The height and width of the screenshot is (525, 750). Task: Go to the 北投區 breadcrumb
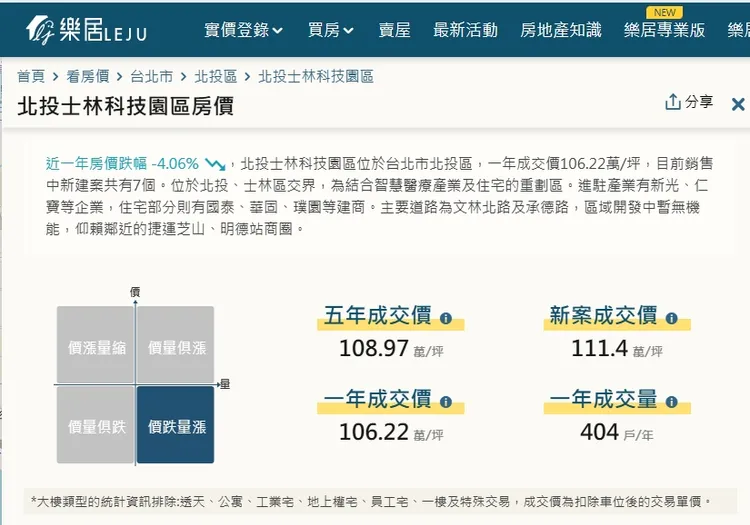(x=216, y=76)
